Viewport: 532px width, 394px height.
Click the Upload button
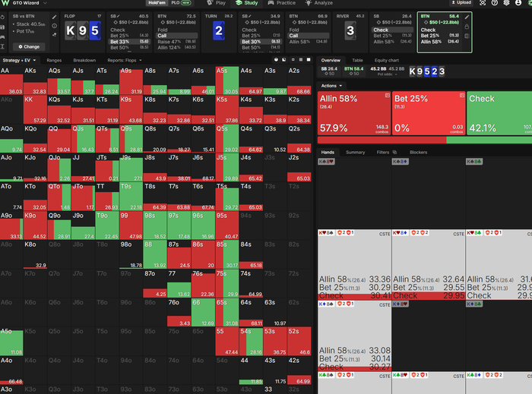[x=461, y=3]
